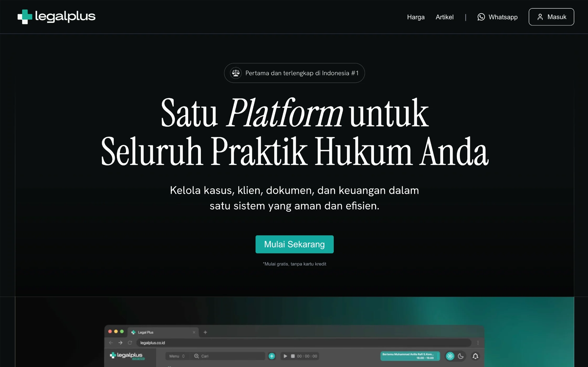Open the Harga pricing page

(416, 17)
